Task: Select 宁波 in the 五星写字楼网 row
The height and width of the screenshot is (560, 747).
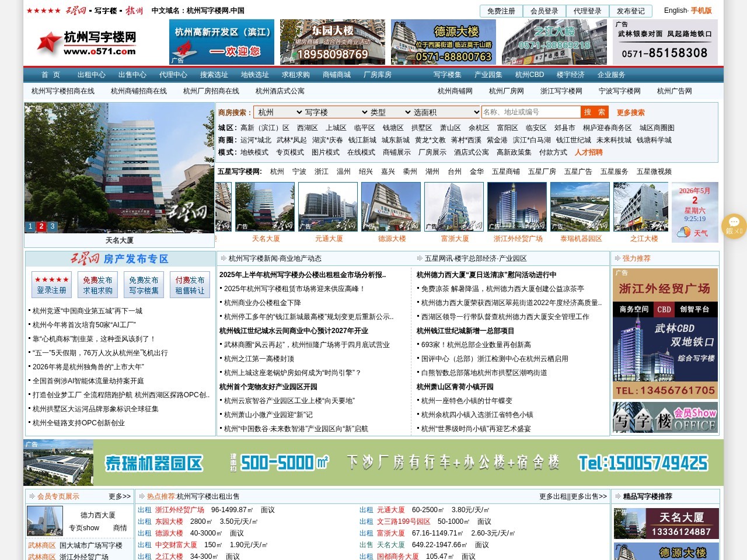Action: 299,171
